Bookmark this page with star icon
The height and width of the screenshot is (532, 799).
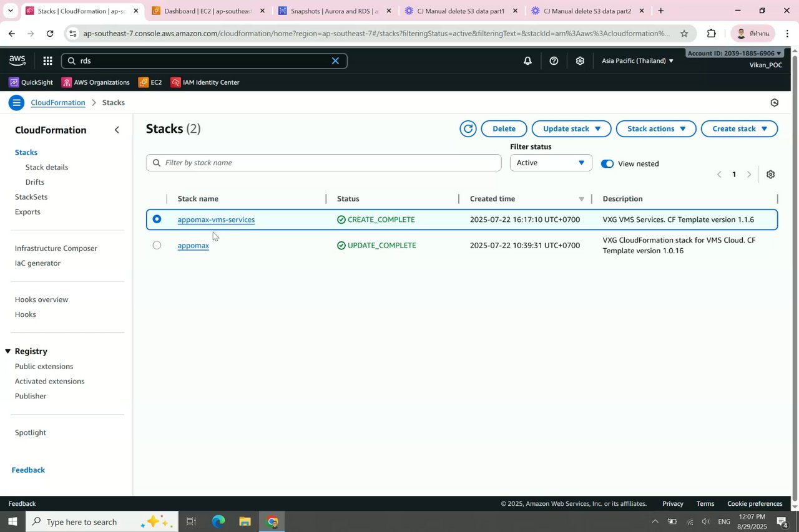click(x=684, y=34)
